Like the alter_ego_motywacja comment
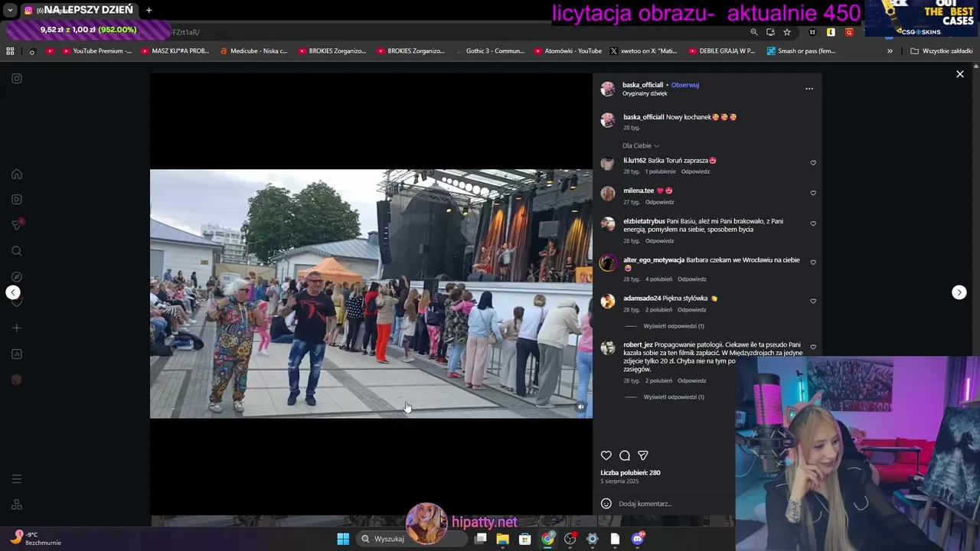Viewport: 980px width, 551px height. [x=813, y=262]
